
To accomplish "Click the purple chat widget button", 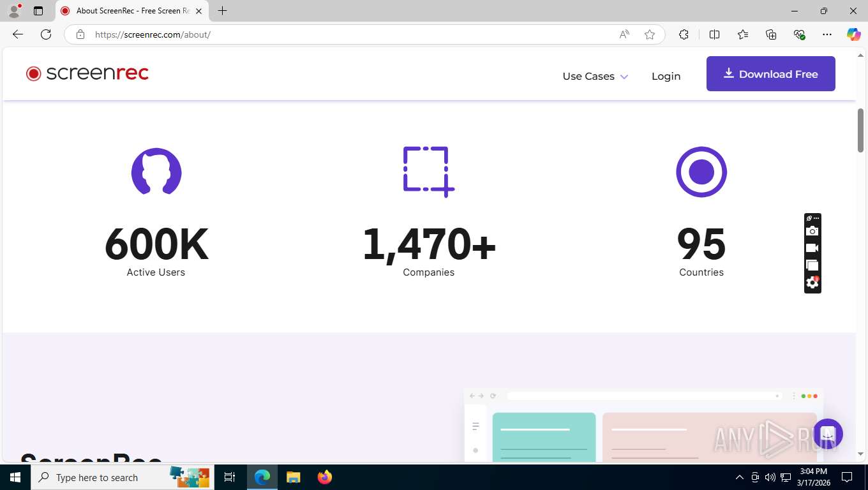I will [828, 434].
